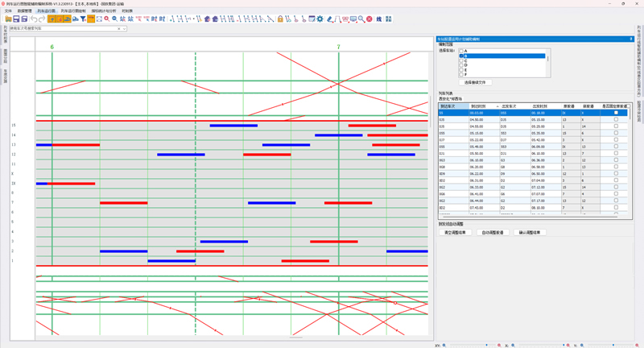
Task: Expand the train number search dropdown
Action: tap(126, 28)
